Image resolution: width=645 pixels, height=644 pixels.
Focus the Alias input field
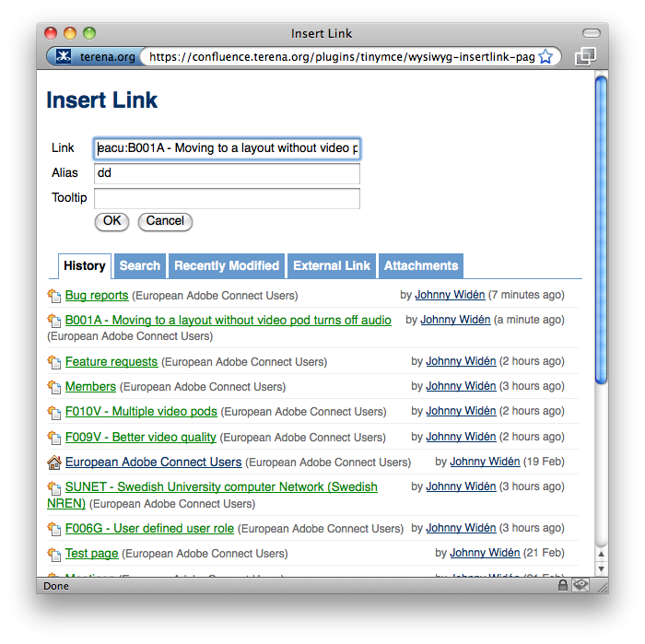pyautogui.click(x=227, y=173)
